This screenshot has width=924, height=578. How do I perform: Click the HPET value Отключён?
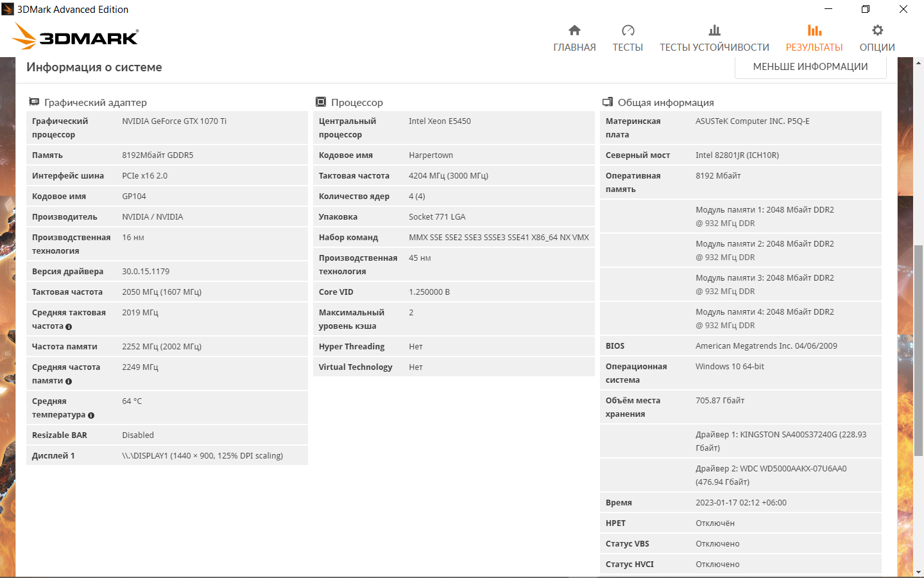715,523
